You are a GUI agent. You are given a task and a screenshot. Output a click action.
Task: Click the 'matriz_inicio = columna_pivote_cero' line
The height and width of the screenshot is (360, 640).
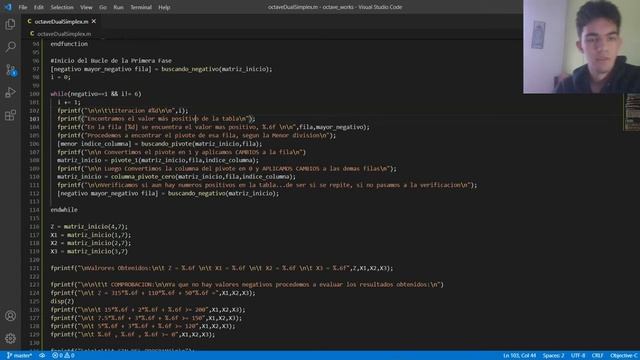coord(176,177)
